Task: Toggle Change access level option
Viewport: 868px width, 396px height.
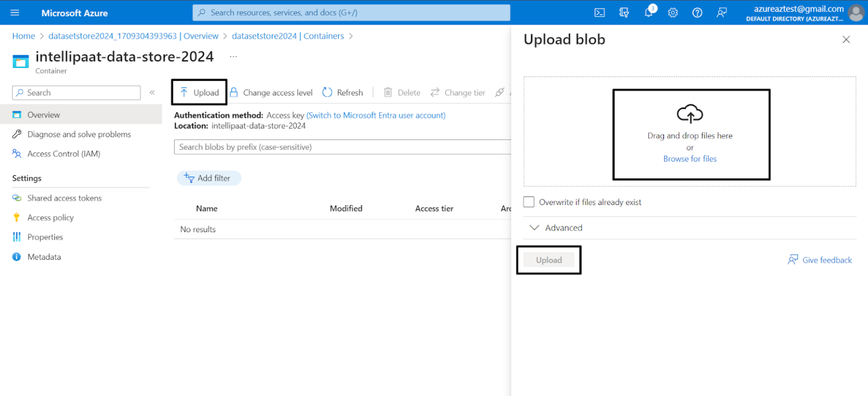Action: coord(271,92)
